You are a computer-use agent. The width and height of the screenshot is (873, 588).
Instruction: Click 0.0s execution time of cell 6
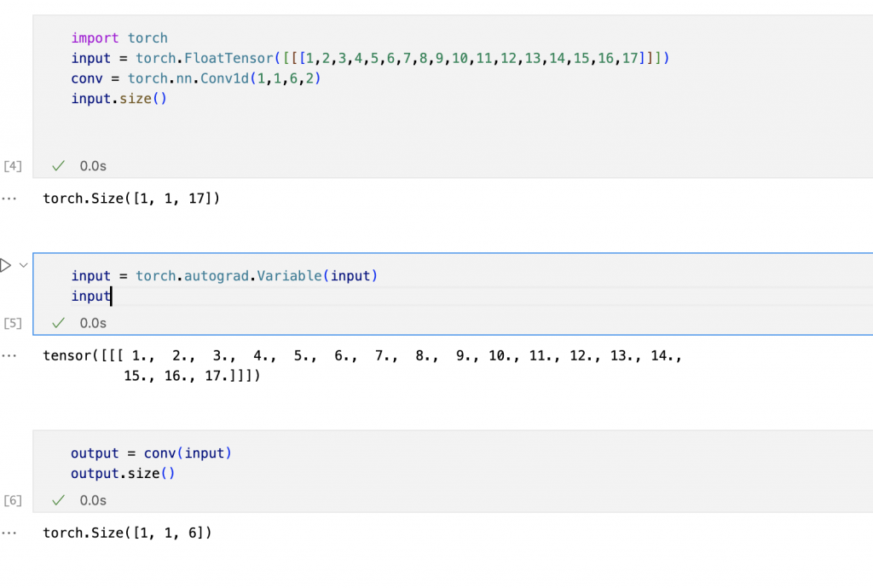(93, 500)
